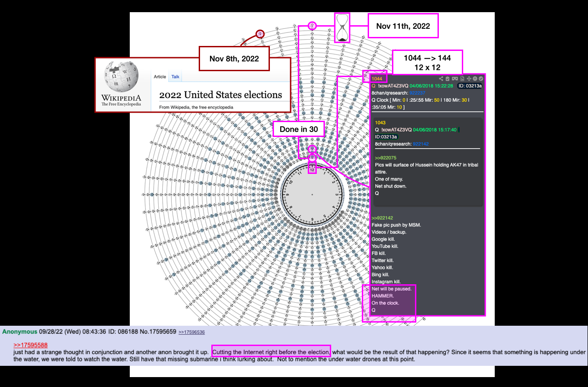
Task: Click 'From Wikipedia, the free encyclopedia' text
Action: click(196, 107)
